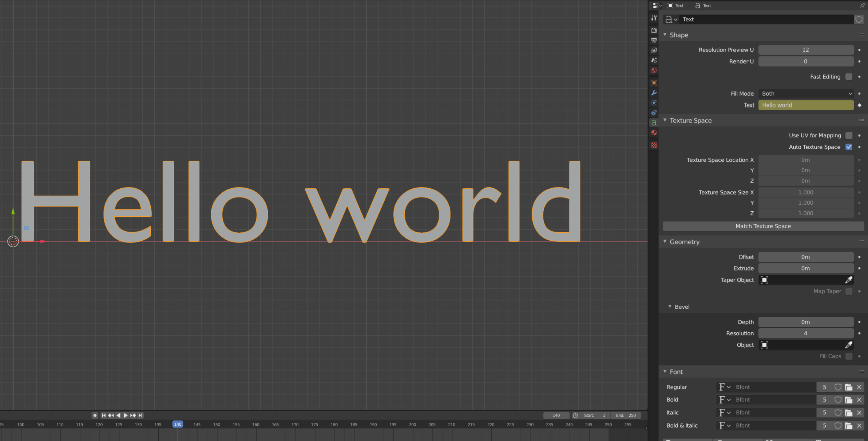Image resolution: width=868 pixels, height=441 pixels.
Task: Toggle pin for the properties context
Action: point(862,5)
